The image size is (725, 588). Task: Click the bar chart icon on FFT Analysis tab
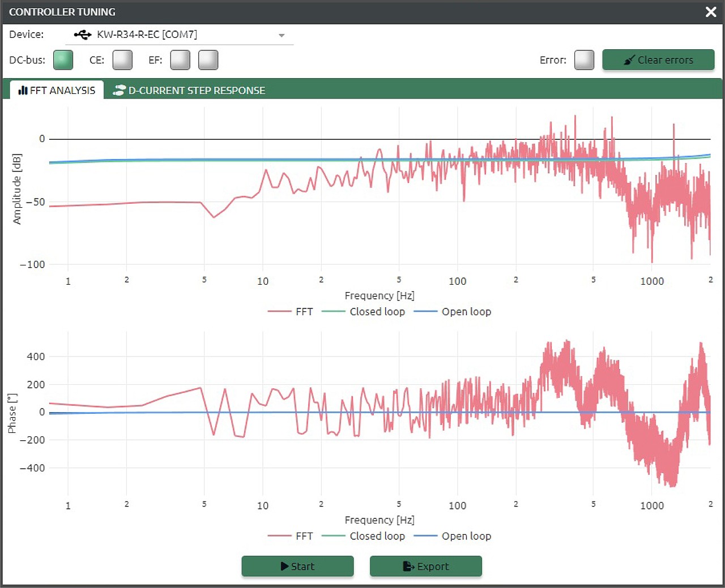click(x=23, y=91)
